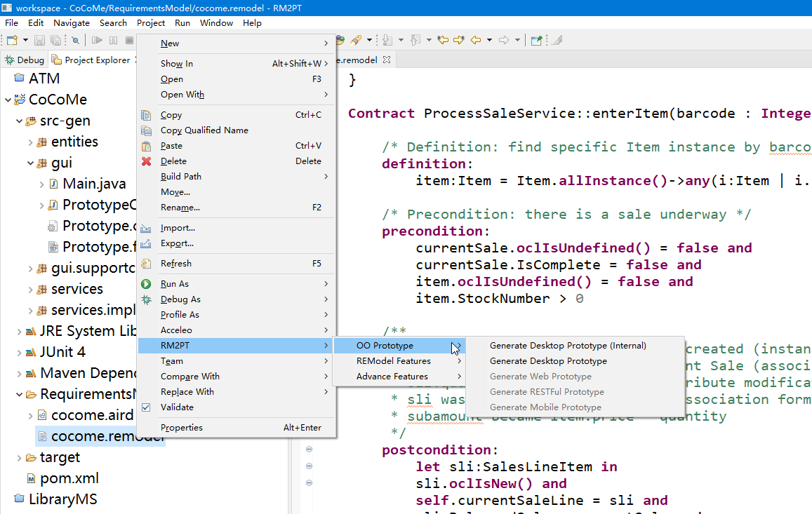Choose Delete from the context menu
Viewport: 812px width, 514px height.
(237, 161)
